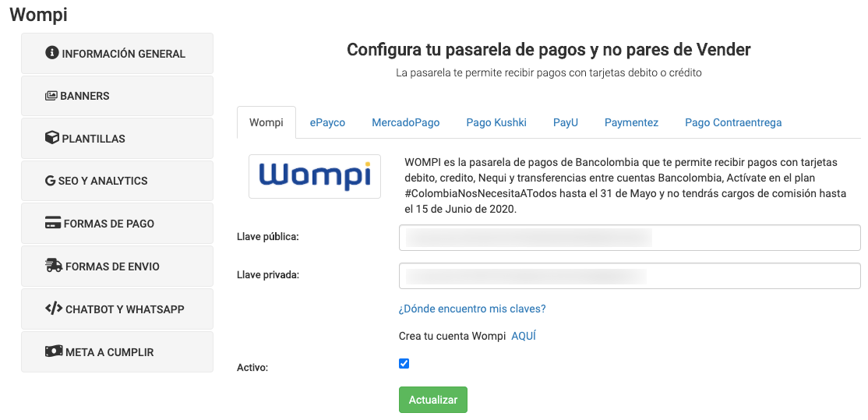Switch to the Wompi tab
The image size is (868, 420).
[266, 122]
